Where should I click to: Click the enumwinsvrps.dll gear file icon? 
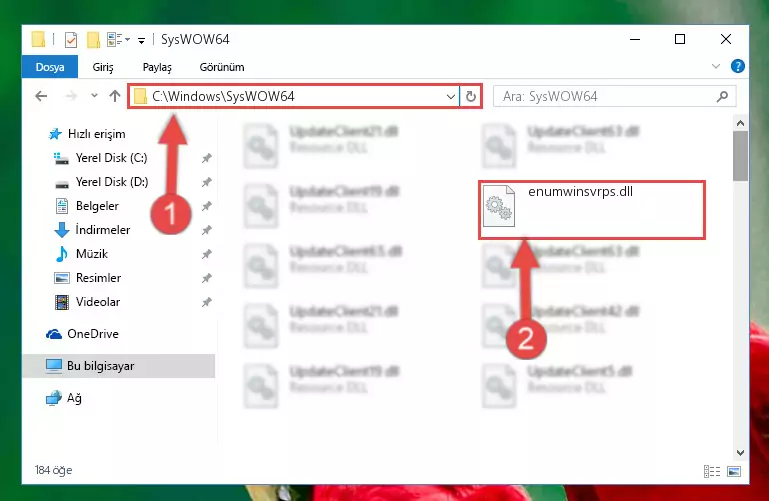point(499,206)
